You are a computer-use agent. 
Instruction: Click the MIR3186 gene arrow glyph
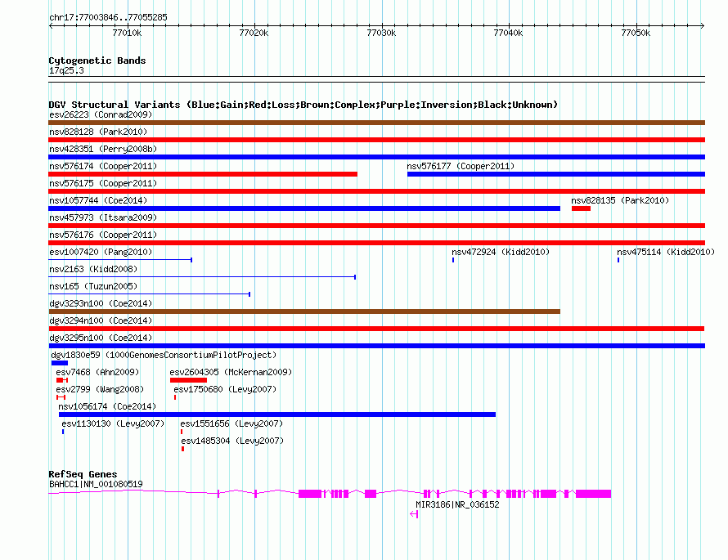414,514
